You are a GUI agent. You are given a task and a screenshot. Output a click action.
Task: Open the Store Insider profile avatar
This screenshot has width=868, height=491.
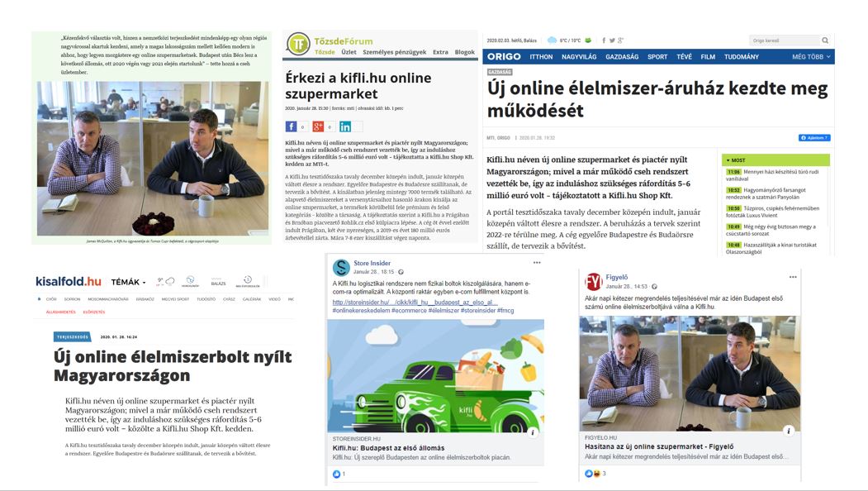(341, 267)
